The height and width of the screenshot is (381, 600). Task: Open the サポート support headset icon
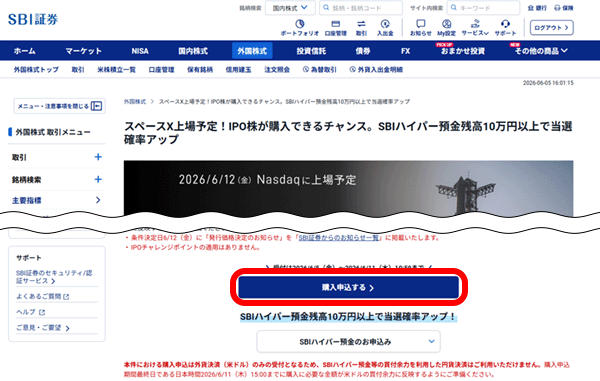505,28
